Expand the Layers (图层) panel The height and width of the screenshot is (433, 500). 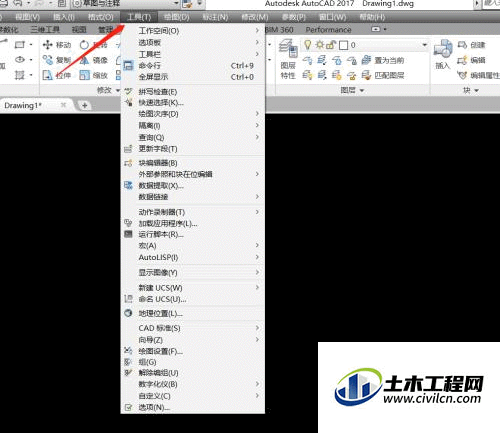pyautogui.click(x=352, y=90)
